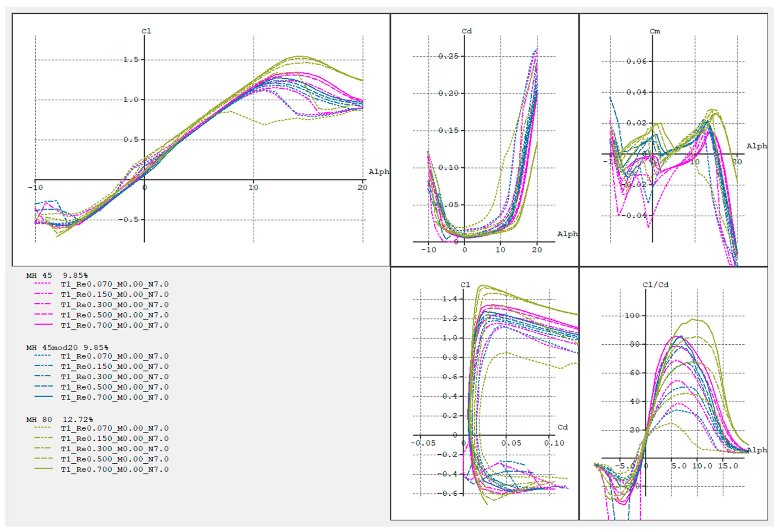Choose MH 80 polar T1_Re0.500_M0.00_N7.0 label

pos(115,459)
